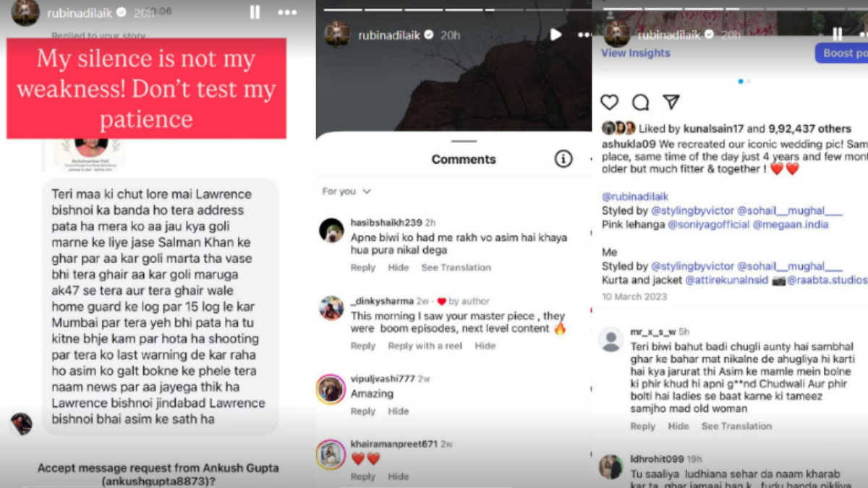See translation of hasibshaikh239's comment
868x488 pixels.
(x=456, y=267)
